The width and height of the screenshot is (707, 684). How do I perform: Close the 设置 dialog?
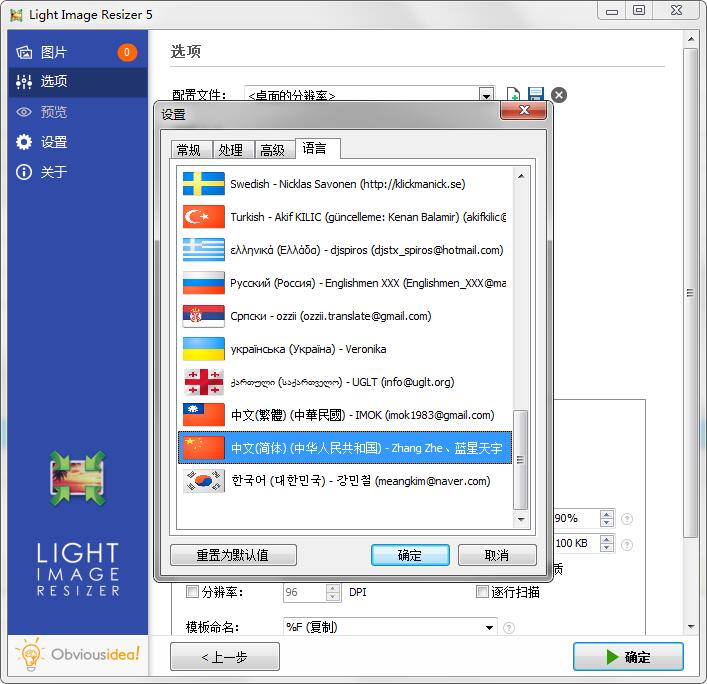523,110
